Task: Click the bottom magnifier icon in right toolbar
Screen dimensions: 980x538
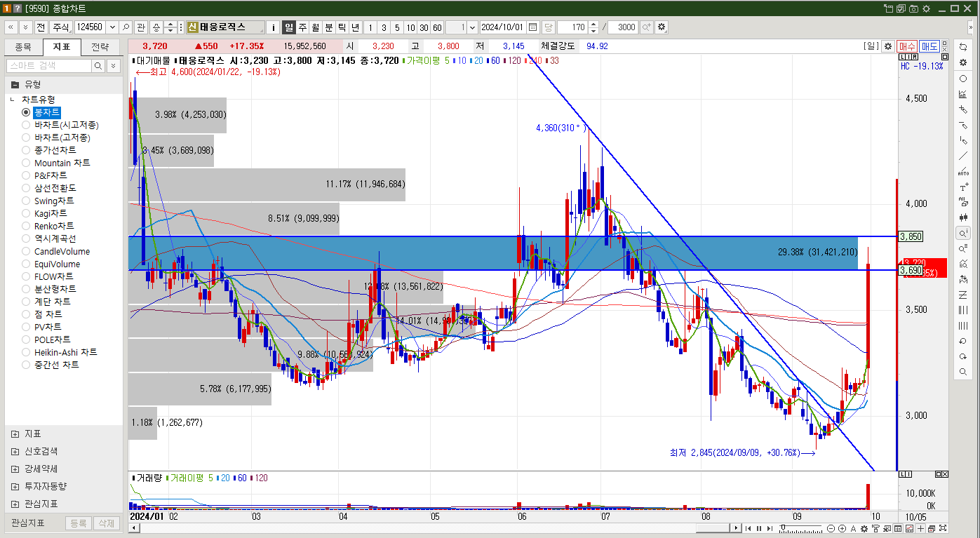Action: pyautogui.click(x=963, y=371)
